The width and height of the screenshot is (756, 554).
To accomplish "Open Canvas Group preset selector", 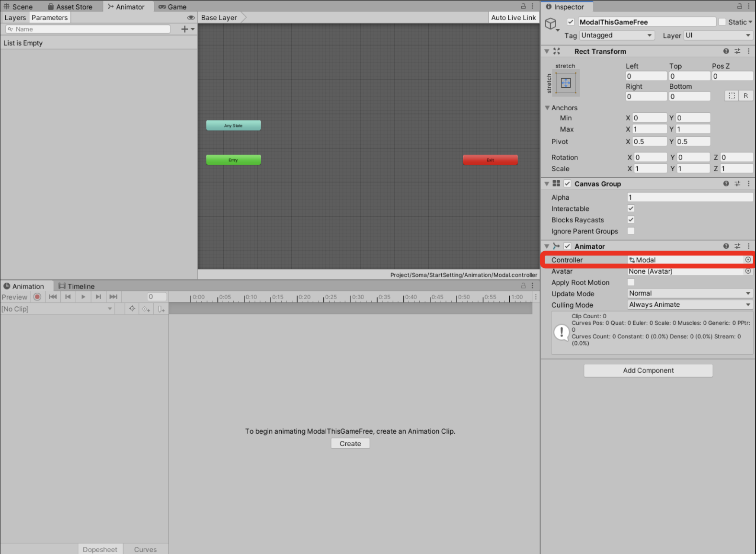I will 737,184.
